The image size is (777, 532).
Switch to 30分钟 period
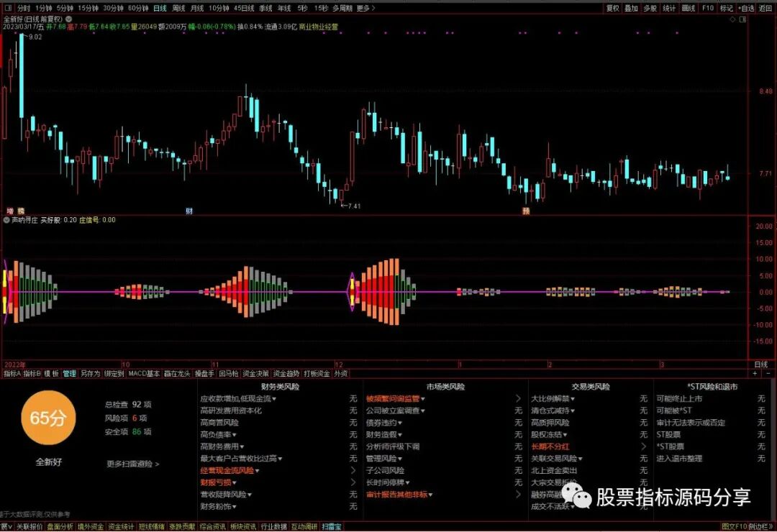coord(113,9)
